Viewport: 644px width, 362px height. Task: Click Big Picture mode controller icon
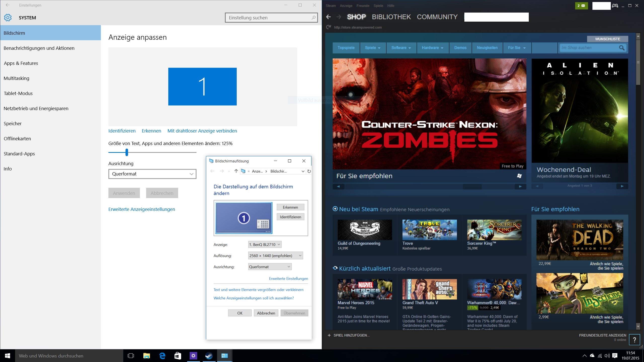click(x=615, y=6)
